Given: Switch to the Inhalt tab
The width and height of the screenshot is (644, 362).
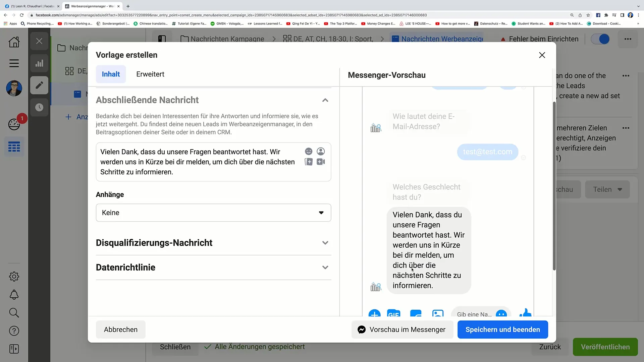Looking at the screenshot, I should pyautogui.click(x=111, y=74).
